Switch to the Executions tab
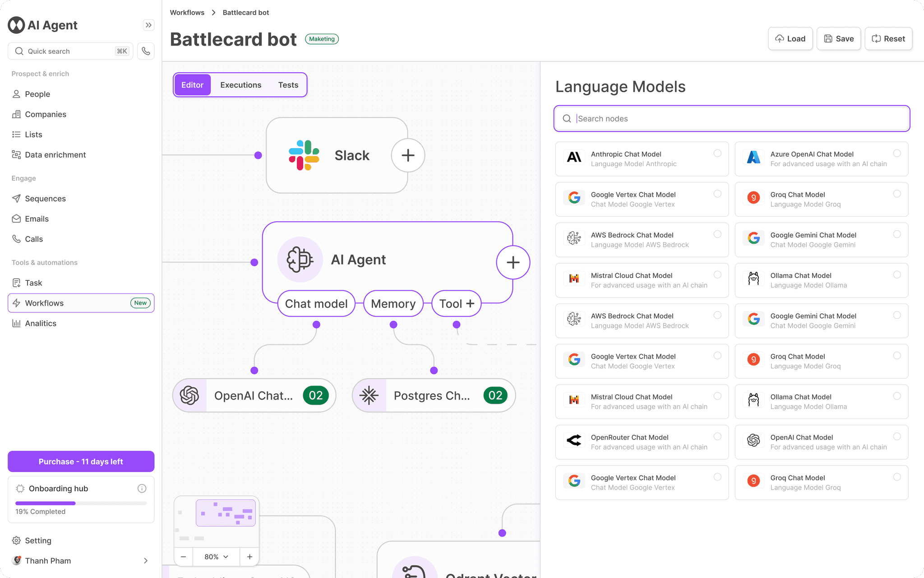The height and width of the screenshot is (578, 924). tap(240, 85)
